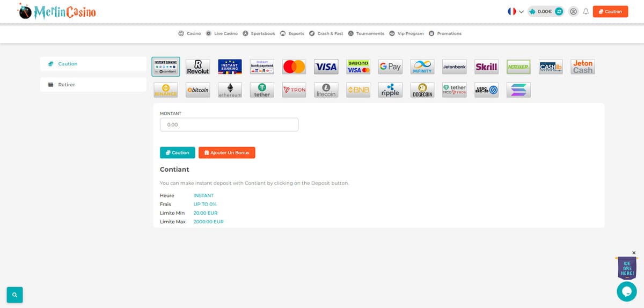Open the French flag language dropdown
The height and width of the screenshot is (308, 644).
pos(515,11)
